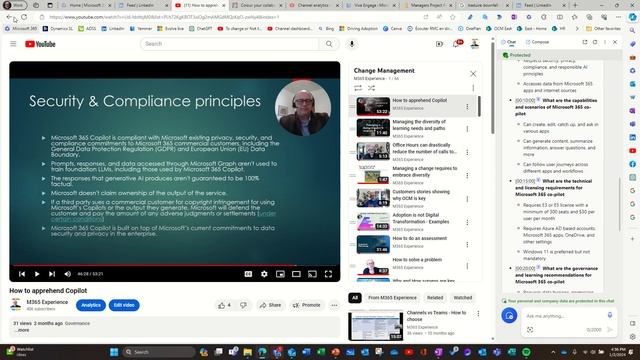The width and height of the screenshot is (640, 360).
Task: Click the Copilot new topic round button
Action: point(509,316)
